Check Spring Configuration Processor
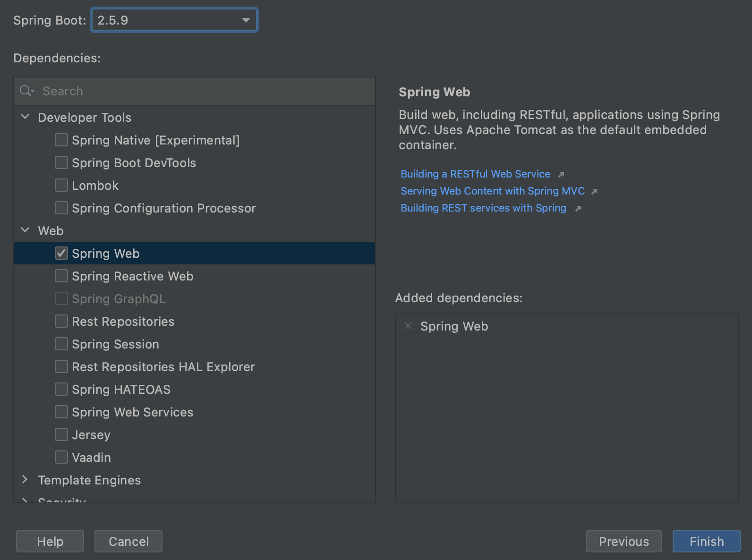 click(x=61, y=208)
